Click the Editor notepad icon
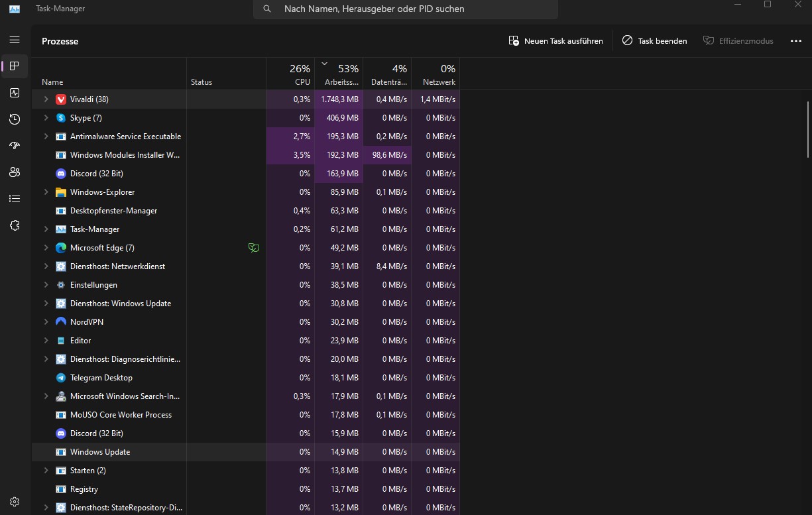 tap(61, 341)
